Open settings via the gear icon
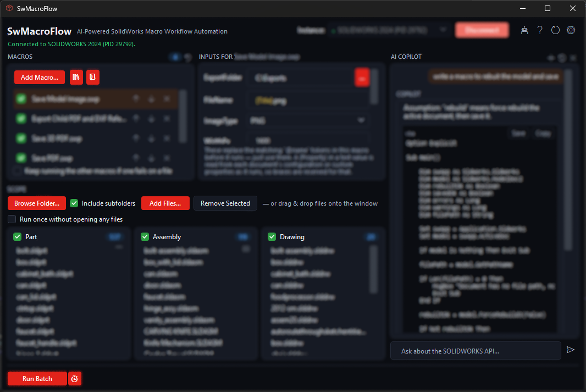Viewport: 586px width, 392px height. 571,30
